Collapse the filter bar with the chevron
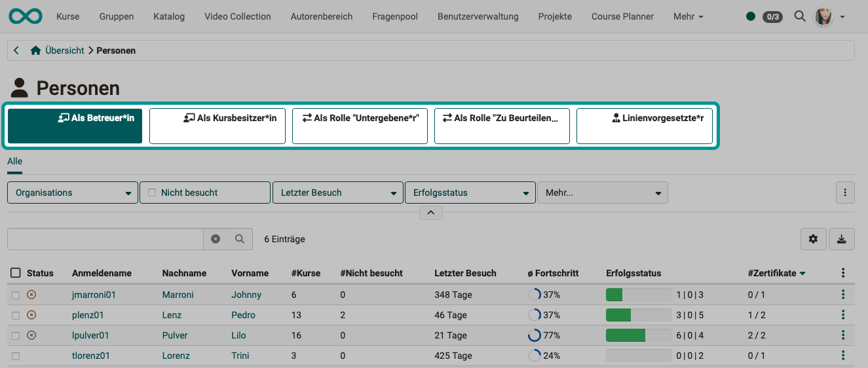Image resolution: width=868 pixels, height=368 pixels. (430, 213)
